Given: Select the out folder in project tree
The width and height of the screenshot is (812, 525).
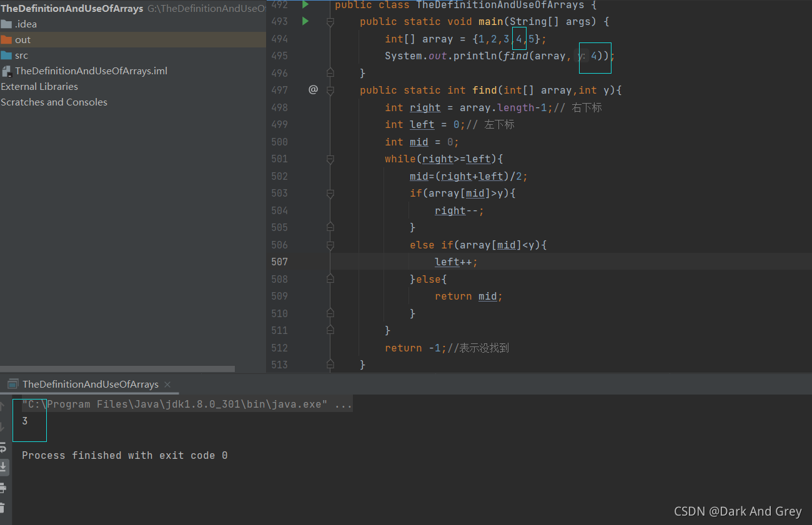Looking at the screenshot, I should 22,40.
